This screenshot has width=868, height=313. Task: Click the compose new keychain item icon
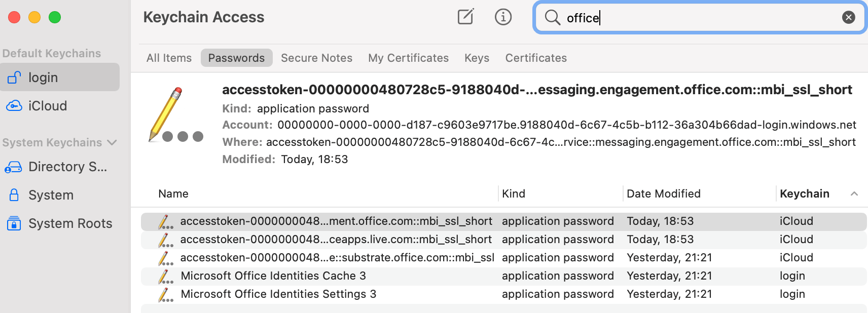465,17
